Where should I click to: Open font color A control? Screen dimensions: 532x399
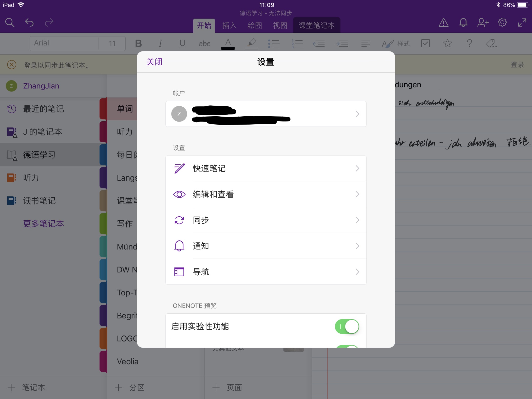[x=228, y=44]
